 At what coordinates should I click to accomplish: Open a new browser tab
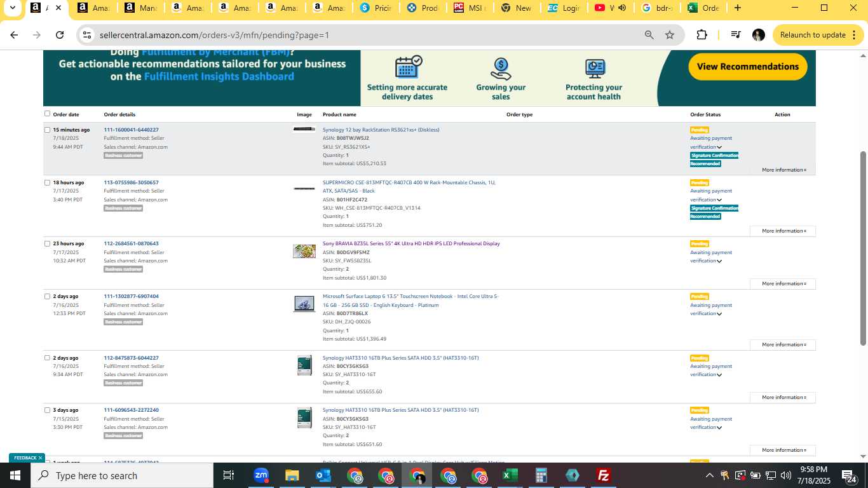[x=737, y=8]
